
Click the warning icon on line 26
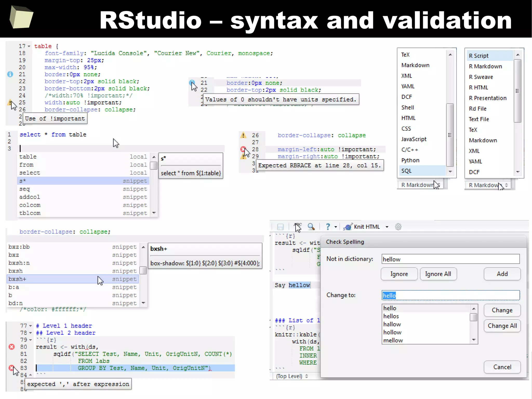pyautogui.click(x=243, y=135)
